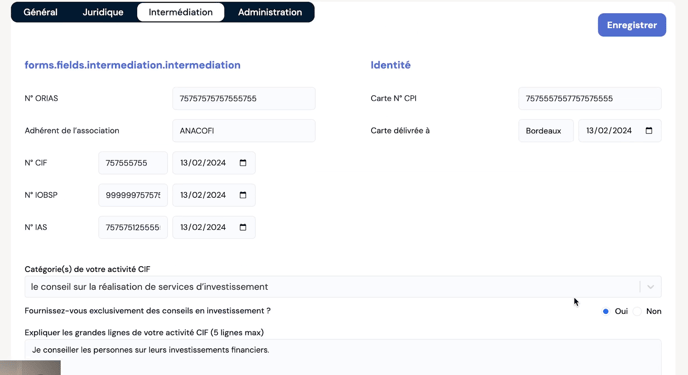The width and height of the screenshot is (688, 375).
Task: Click the Carte N° CPI field
Action: point(590,99)
